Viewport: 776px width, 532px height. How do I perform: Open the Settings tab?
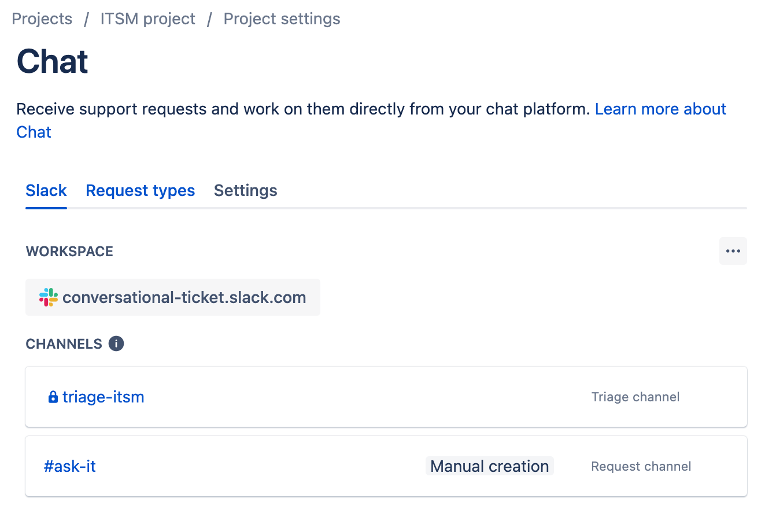tap(245, 190)
